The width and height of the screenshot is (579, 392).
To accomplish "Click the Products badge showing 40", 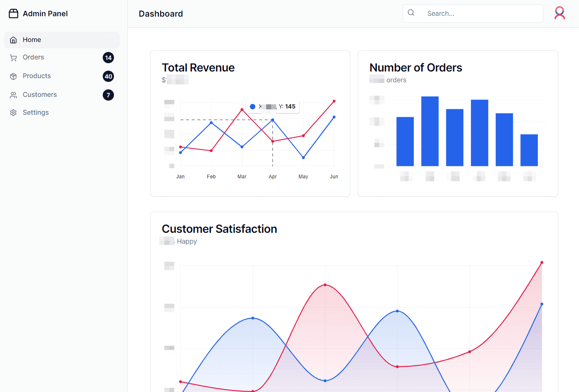I will pos(108,76).
